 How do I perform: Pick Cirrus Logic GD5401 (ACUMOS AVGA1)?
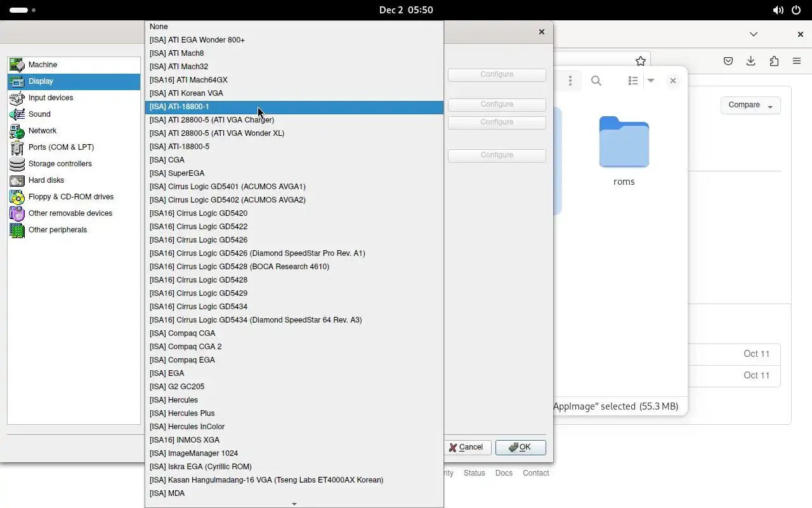tap(294, 187)
